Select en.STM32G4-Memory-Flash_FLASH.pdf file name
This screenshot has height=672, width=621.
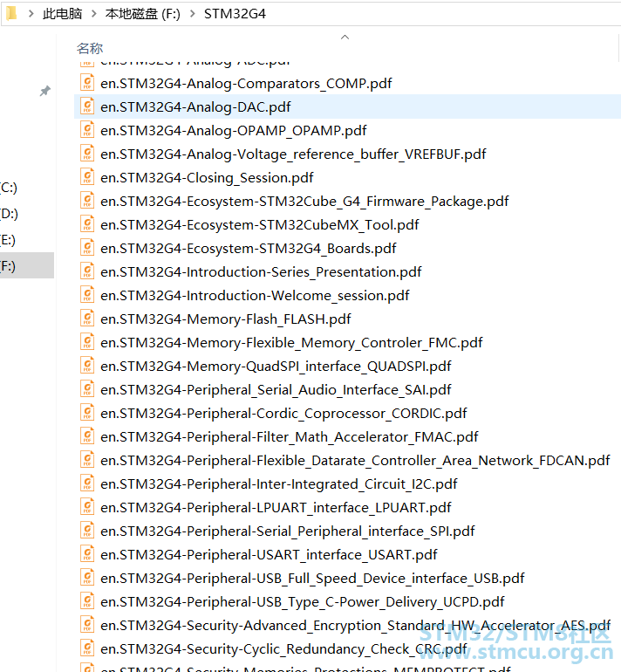coord(226,319)
